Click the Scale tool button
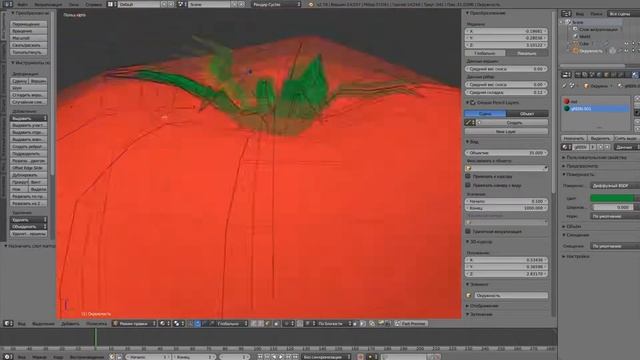Image resolution: width=640 pixels, height=360 pixels. pos(28,38)
